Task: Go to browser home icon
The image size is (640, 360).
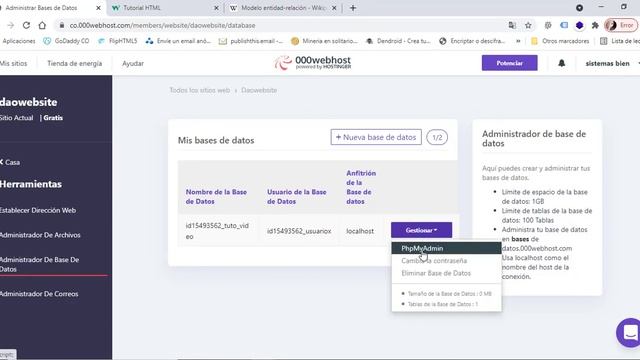Action: [x=42, y=25]
